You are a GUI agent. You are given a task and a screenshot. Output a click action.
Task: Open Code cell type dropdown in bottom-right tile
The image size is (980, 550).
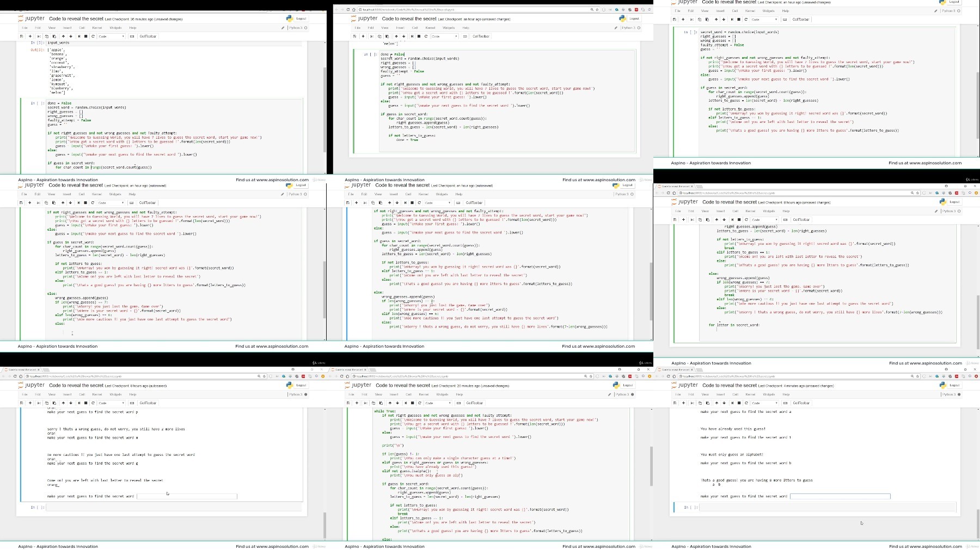[x=764, y=403]
